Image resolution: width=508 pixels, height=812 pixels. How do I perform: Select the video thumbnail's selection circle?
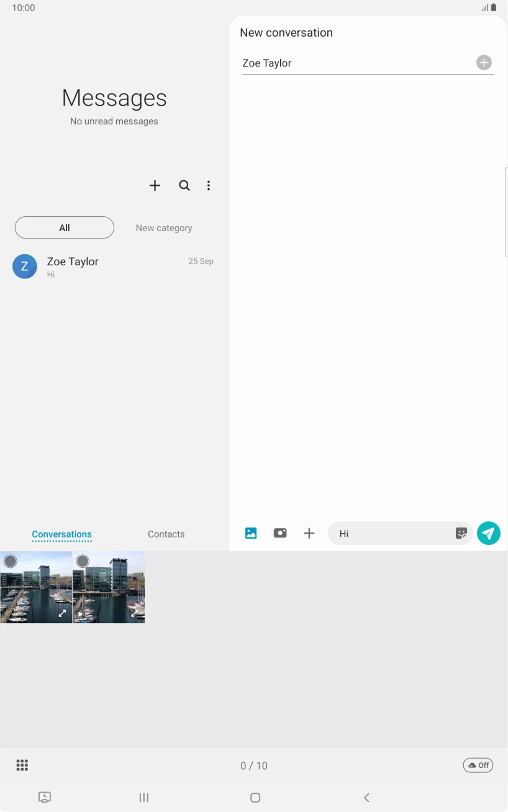point(83,561)
